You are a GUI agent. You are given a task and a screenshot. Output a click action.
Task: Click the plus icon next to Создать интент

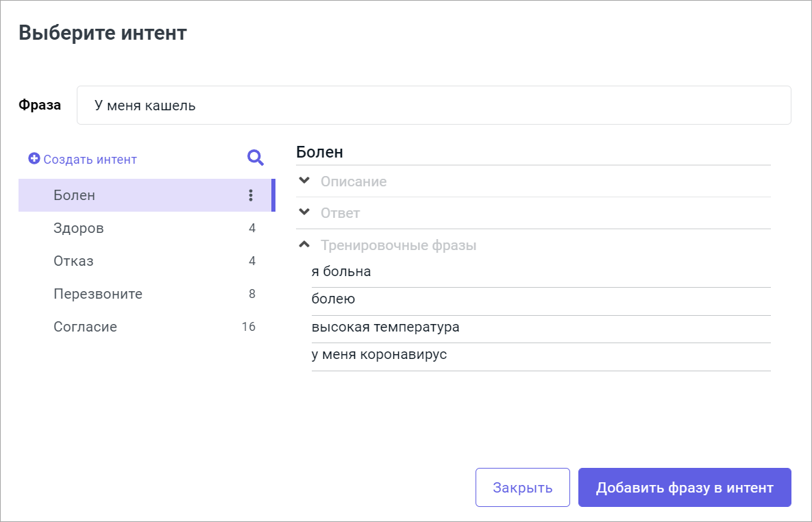point(34,158)
